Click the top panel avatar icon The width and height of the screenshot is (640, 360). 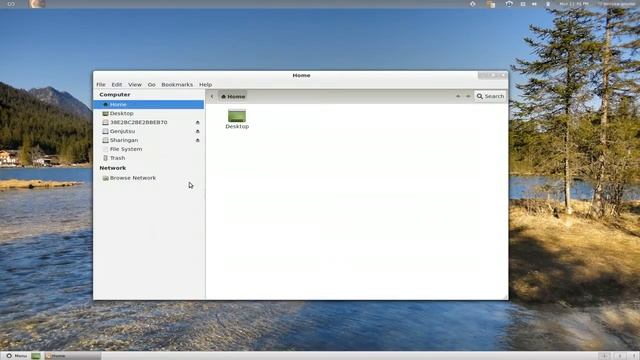tap(37, 4)
